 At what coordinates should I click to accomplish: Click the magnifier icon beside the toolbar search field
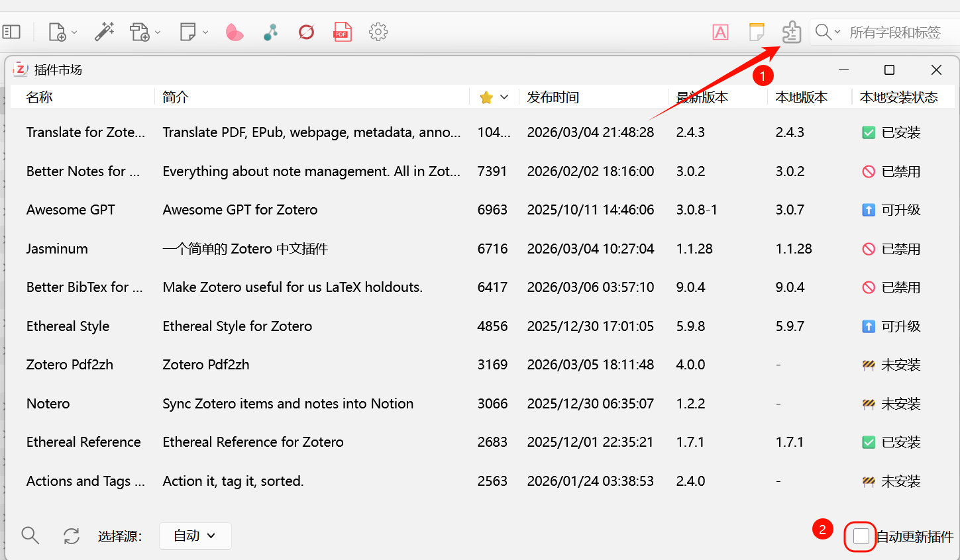click(824, 32)
